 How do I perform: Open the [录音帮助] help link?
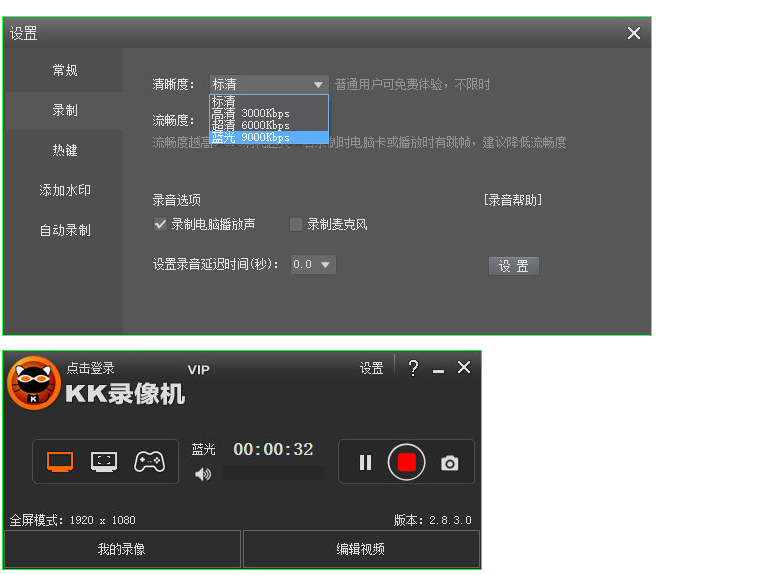513,200
